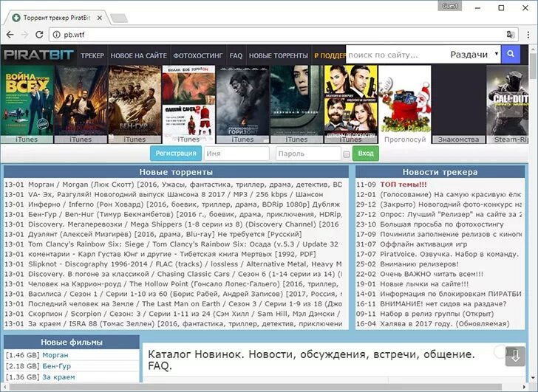Open НОВОЕ НА САЙТЕ menu item
Viewport: 538px width, 392px height.
139,55
